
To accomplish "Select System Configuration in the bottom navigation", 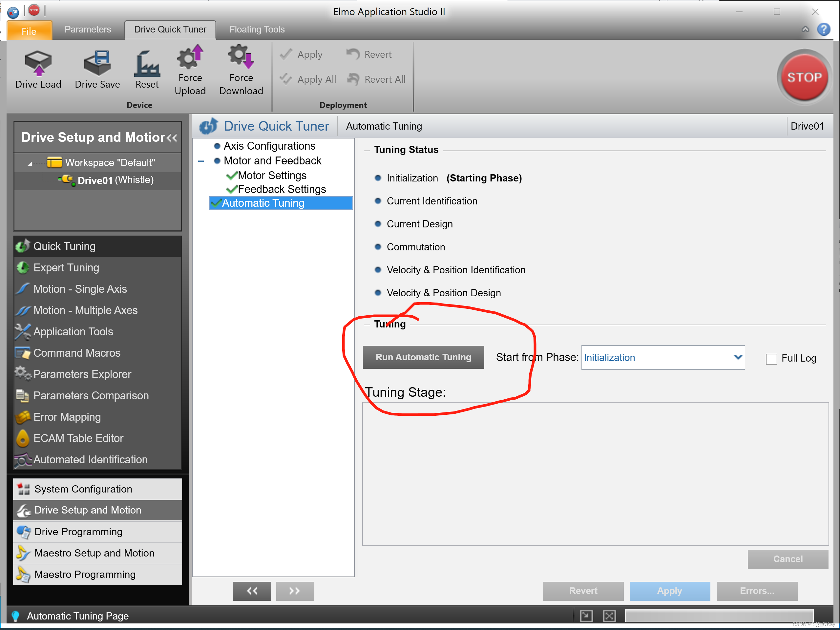I will (83, 489).
